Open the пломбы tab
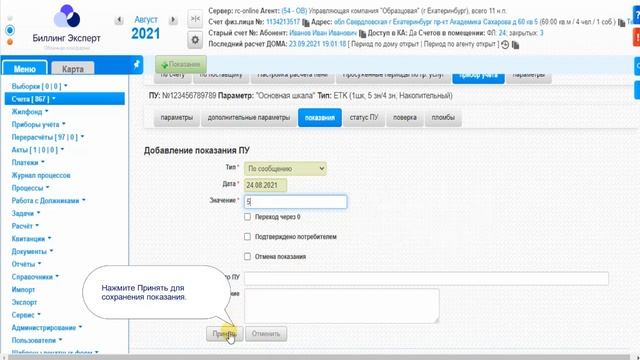This screenshot has width=640, height=360. point(443,118)
